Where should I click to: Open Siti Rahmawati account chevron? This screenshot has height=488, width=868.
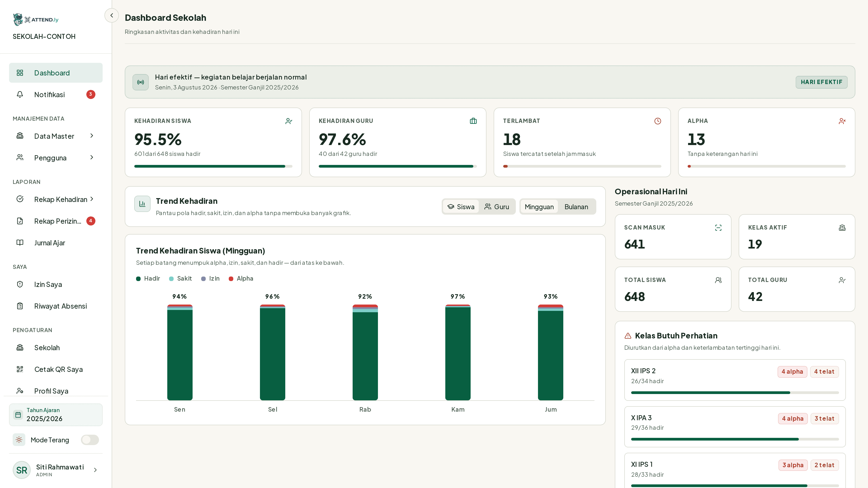[95, 470]
